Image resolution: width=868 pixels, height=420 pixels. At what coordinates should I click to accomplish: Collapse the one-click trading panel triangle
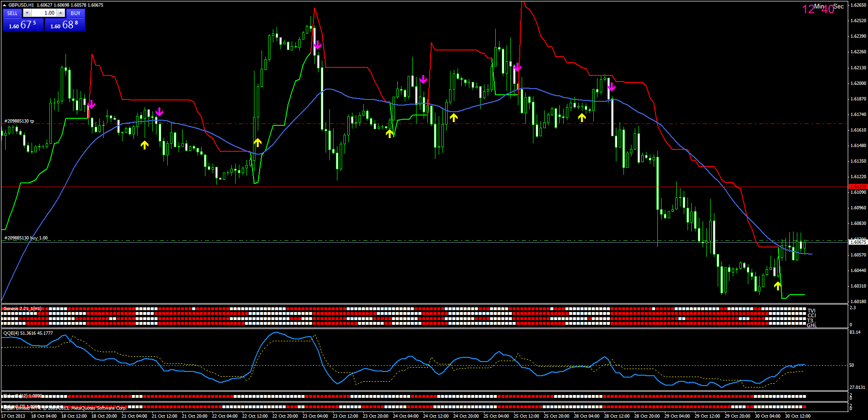[4, 5]
